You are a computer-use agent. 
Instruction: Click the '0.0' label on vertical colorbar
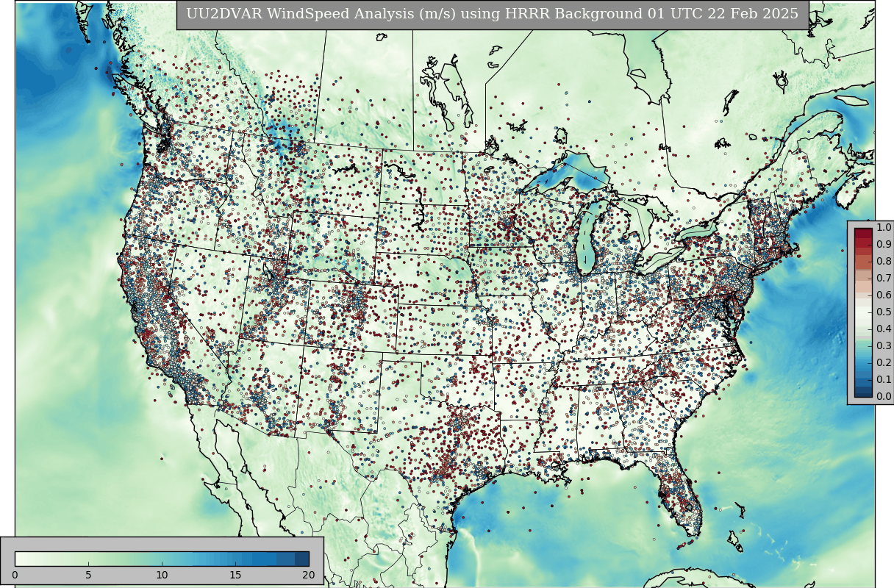(884, 397)
